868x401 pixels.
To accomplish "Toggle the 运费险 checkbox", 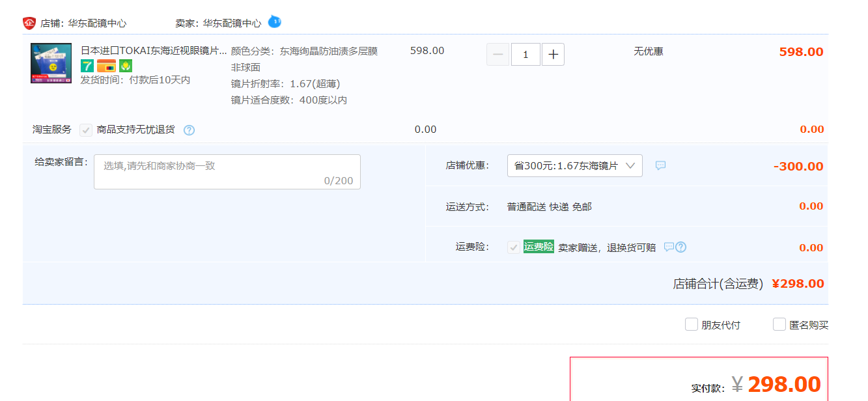I will [514, 247].
